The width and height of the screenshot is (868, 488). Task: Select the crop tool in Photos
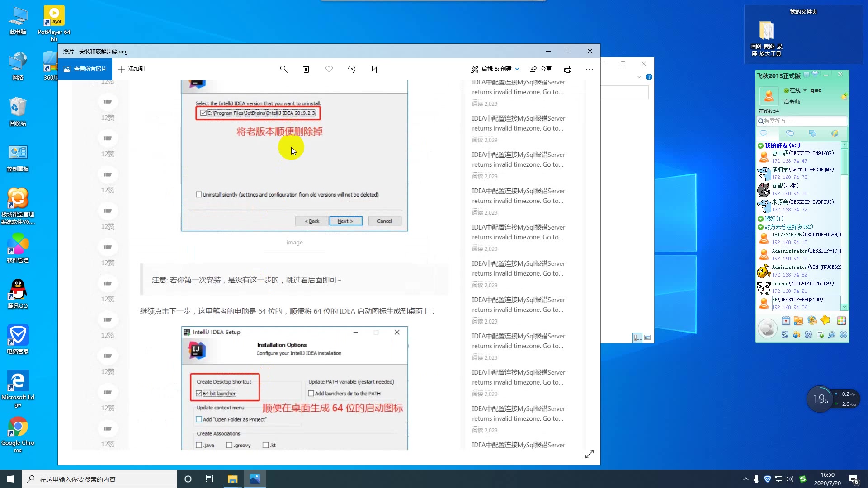pos(374,69)
